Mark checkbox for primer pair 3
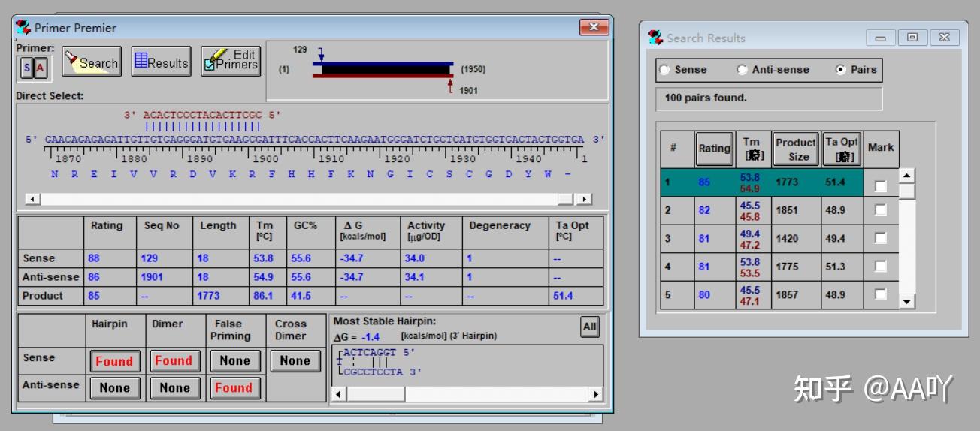Image resolution: width=980 pixels, height=431 pixels. click(880, 238)
